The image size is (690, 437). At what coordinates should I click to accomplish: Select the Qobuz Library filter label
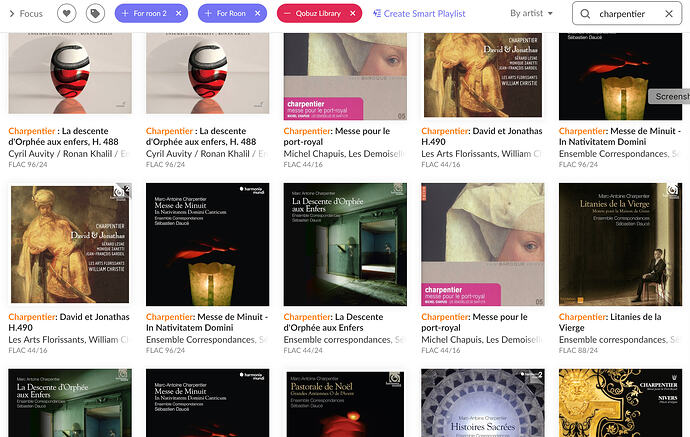(x=318, y=14)
